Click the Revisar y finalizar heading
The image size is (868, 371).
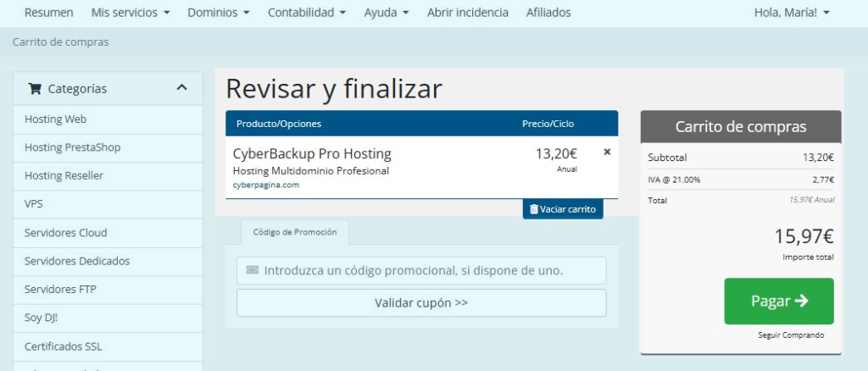334,88
